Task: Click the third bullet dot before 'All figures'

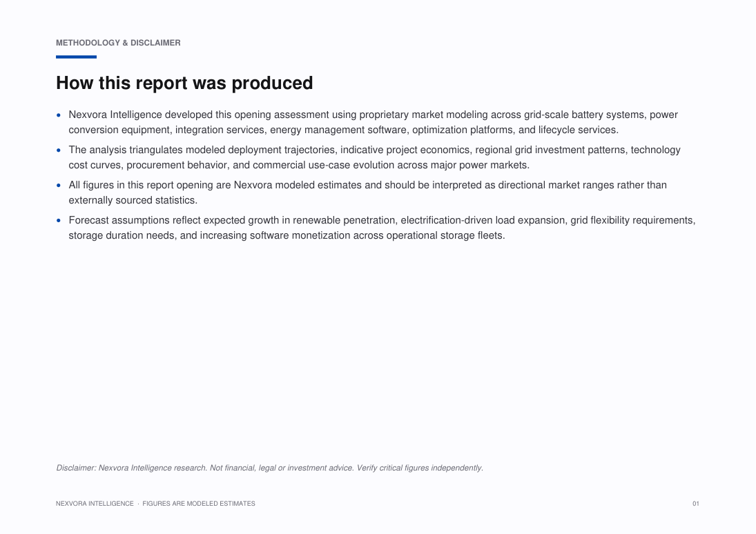Action: [59, 186]
